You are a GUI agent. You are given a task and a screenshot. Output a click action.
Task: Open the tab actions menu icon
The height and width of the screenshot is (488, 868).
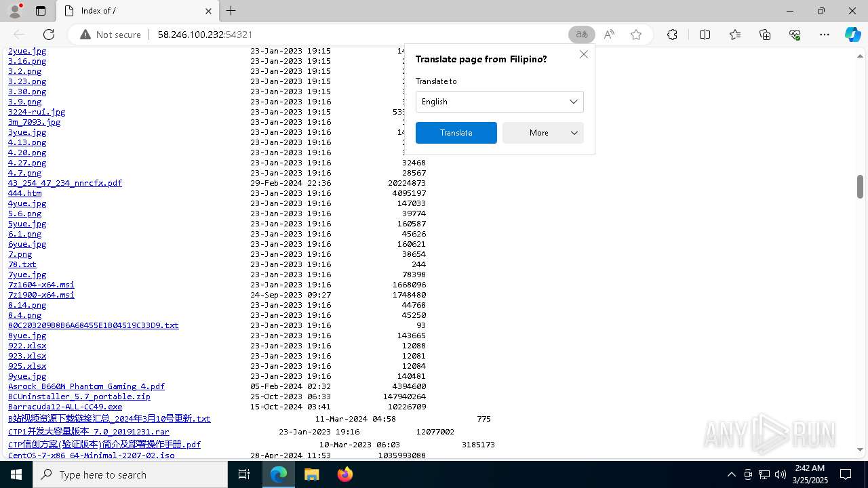point(41,11)
